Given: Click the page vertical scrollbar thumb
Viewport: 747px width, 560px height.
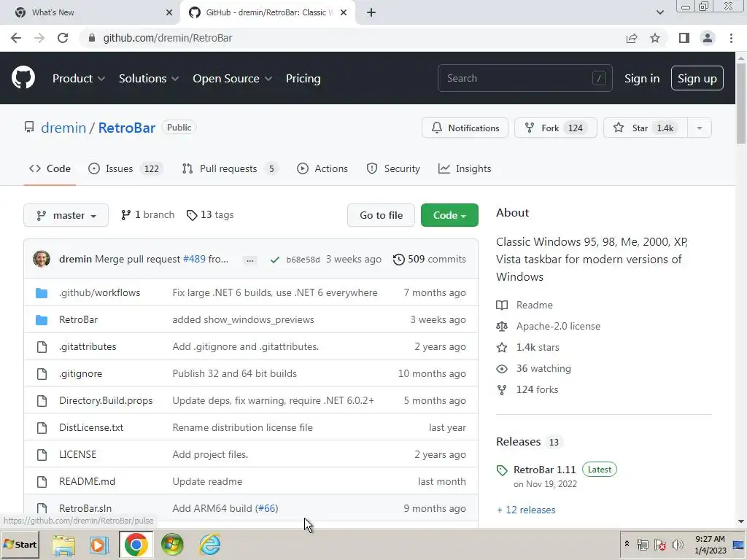Looking at the screenshot, I should point(741,104).
